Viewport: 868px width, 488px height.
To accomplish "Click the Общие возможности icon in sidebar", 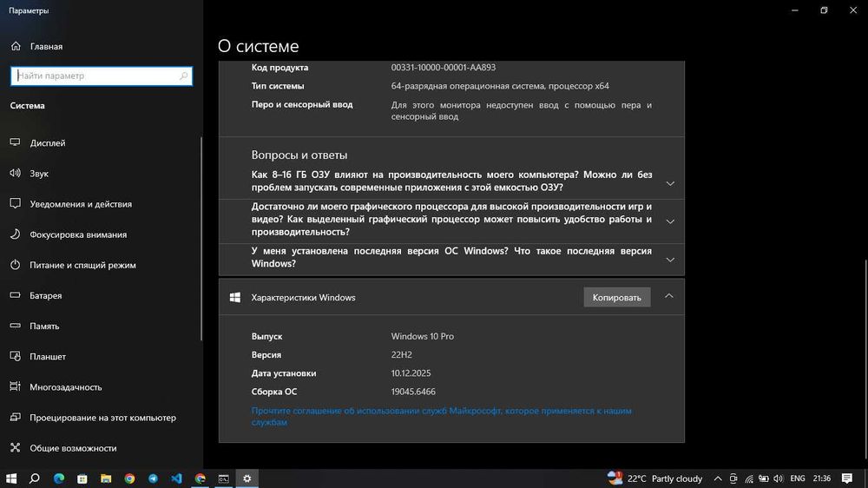I will (x=15, y=447).
